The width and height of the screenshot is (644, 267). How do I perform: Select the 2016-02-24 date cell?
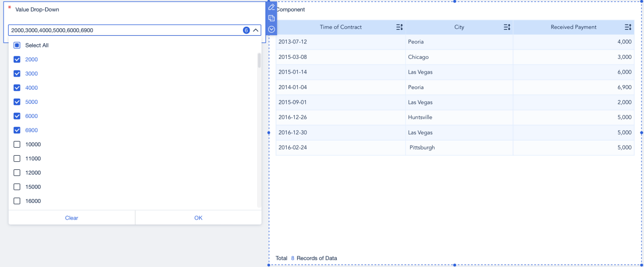click(341, 148)
